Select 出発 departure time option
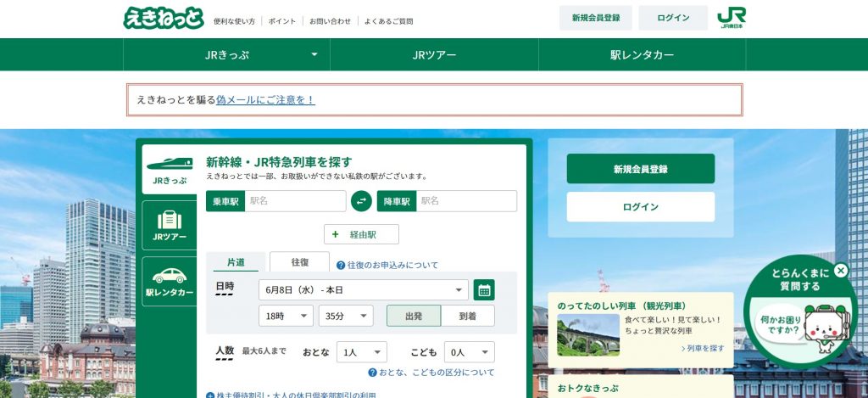 coord(414,316)
